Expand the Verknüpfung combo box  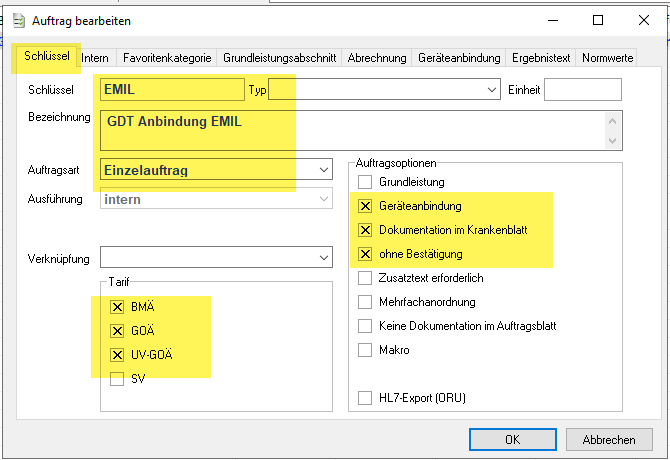tap(322, 258)
